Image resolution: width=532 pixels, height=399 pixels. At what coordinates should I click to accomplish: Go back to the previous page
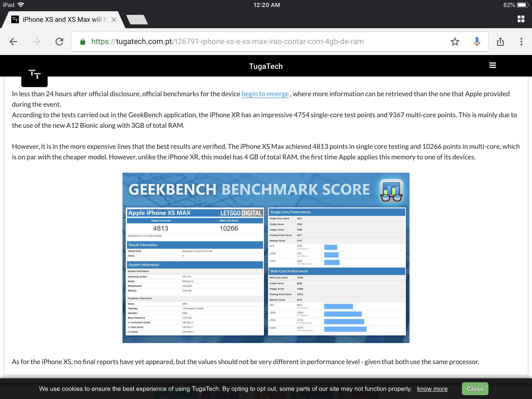13,42
